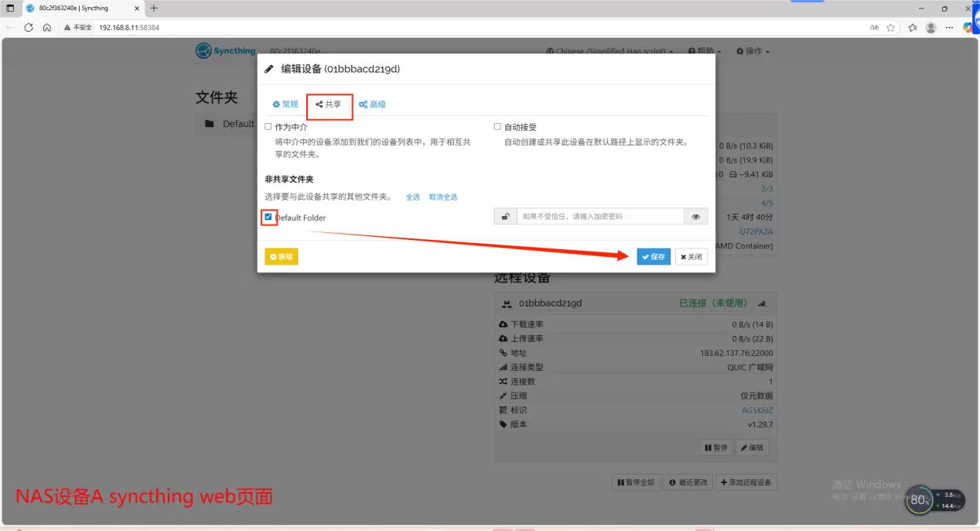Viewport: 980px width, 531px height.
Task: Click the blue 保存 save button
Action: pos(654,257)
